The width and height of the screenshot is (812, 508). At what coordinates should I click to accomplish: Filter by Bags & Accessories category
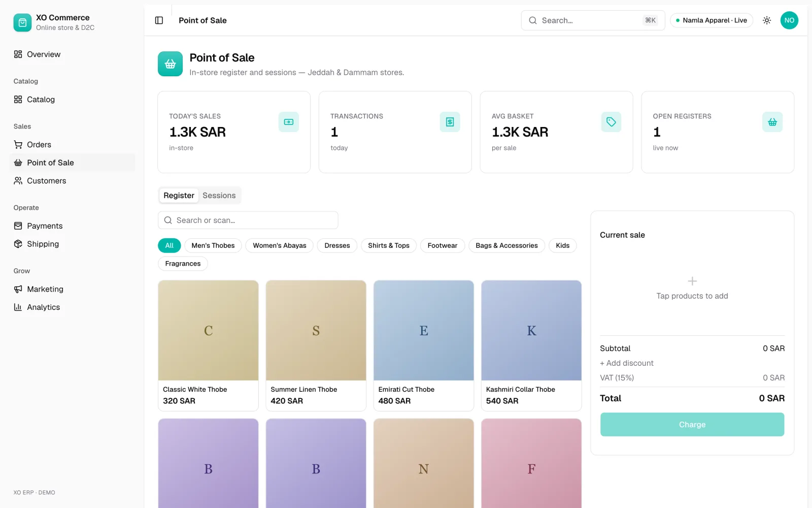[x=506, y=245]
